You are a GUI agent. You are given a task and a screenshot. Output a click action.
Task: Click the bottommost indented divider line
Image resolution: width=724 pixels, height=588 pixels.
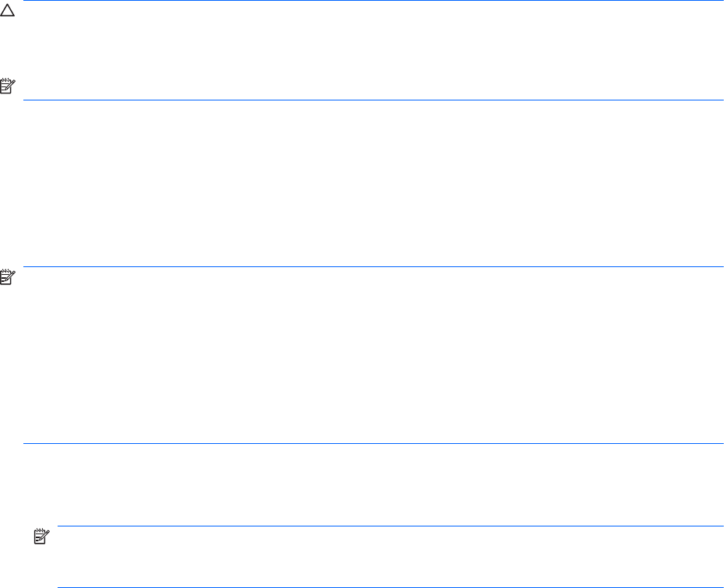(x=389, y=587)
